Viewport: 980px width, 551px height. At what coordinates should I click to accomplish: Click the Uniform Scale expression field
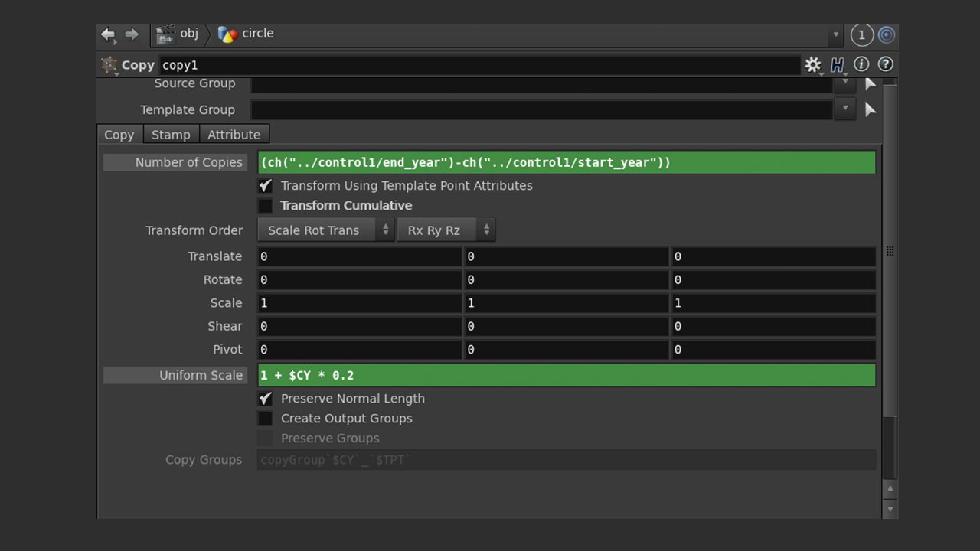[567, 375]
